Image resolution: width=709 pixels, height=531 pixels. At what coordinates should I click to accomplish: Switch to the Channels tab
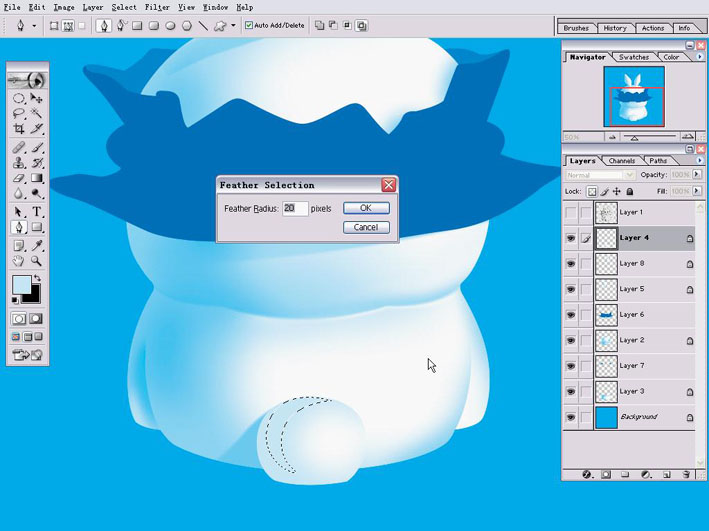click(x=622, y=161)
